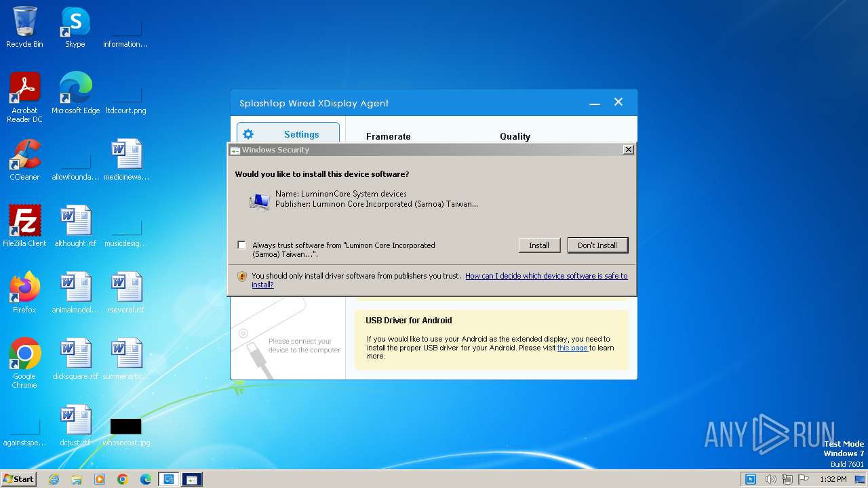The image size is (868, 488).
Task: Select the althought.rtf document icon
Action: pyautogui.click(x=75, y=226)
